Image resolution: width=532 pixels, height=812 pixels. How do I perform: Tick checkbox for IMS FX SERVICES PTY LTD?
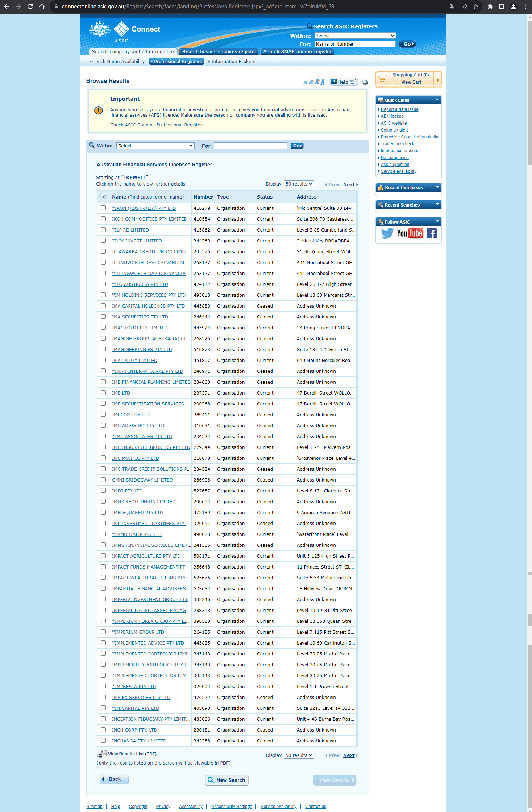(103, 697)
